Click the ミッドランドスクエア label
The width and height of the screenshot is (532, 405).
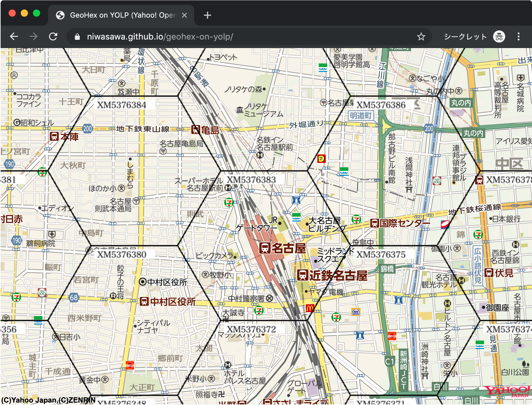click(335, 255)
